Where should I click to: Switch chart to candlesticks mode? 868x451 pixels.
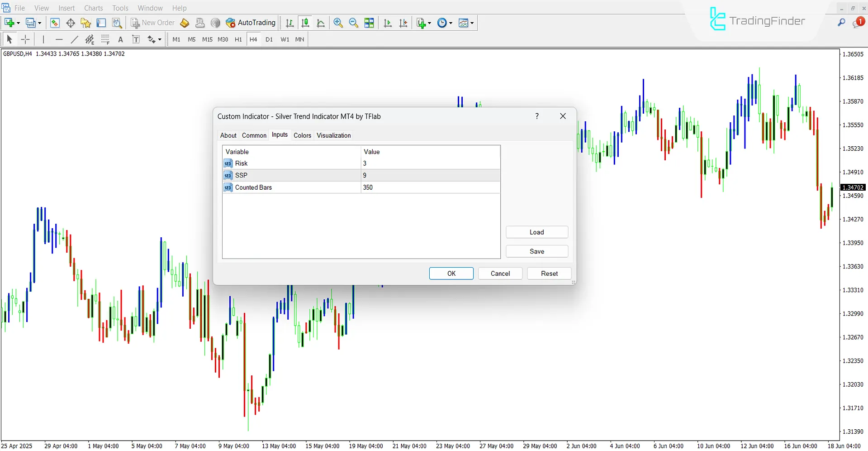click(x=305, y=23)
